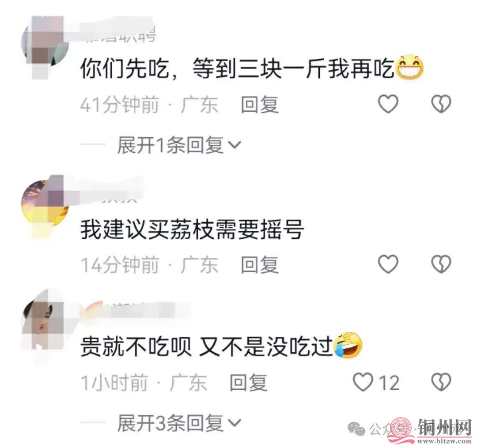This screenshot has width=477, height=448.
Task: Click the WeChat 公众号 logo watermark
Action: 356,429
